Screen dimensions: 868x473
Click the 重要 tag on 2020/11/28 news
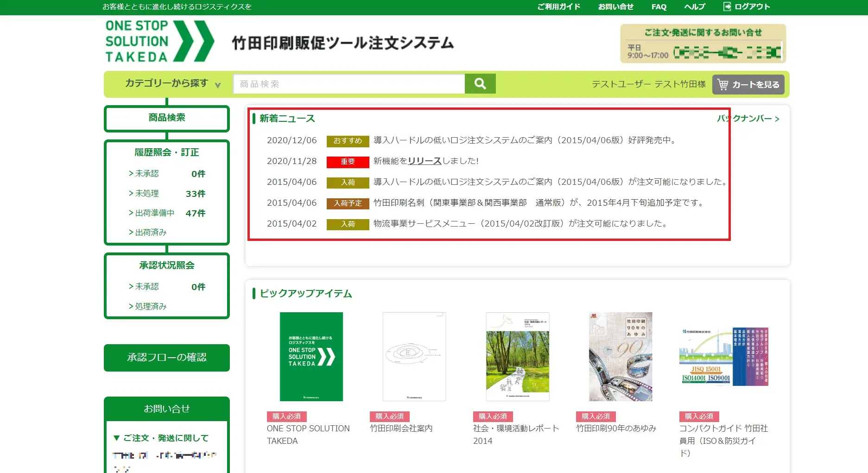coord(348,162)
